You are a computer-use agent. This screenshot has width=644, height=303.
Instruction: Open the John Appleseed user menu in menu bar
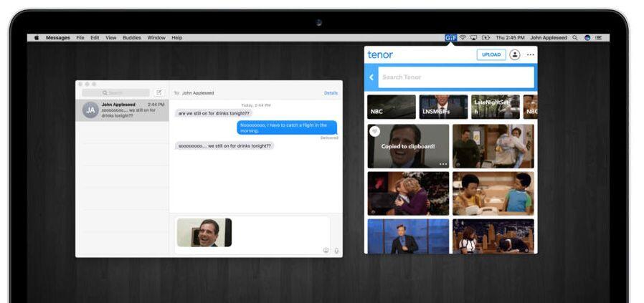click(x=548, y=37)
